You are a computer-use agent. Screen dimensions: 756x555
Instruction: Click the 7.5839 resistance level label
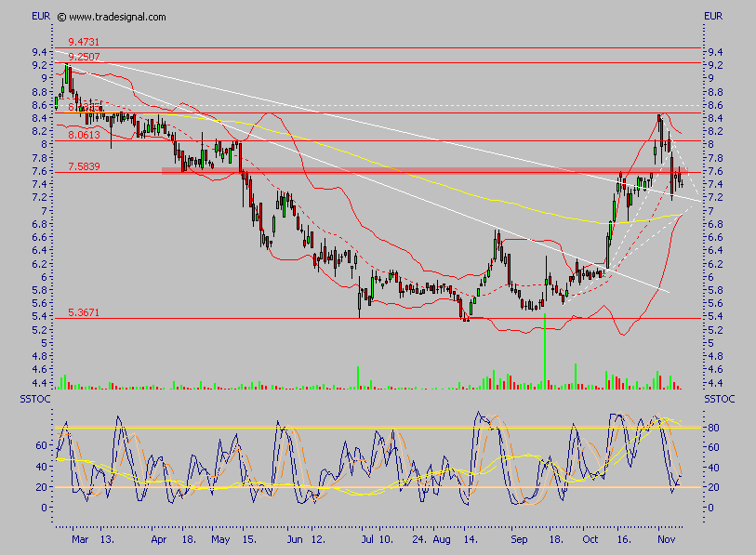coord(84,166)
